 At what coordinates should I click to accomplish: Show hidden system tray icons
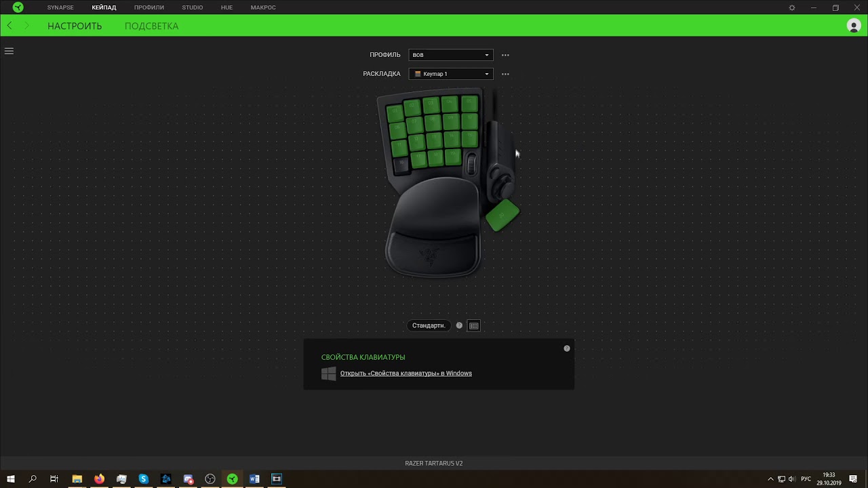[770, 479]
